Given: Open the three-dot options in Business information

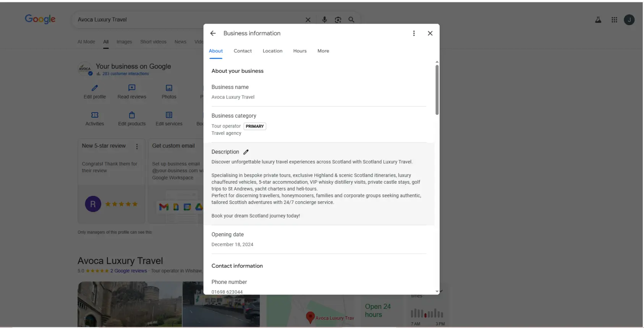Looking at the screenshot, I should [x=414, y=33].
